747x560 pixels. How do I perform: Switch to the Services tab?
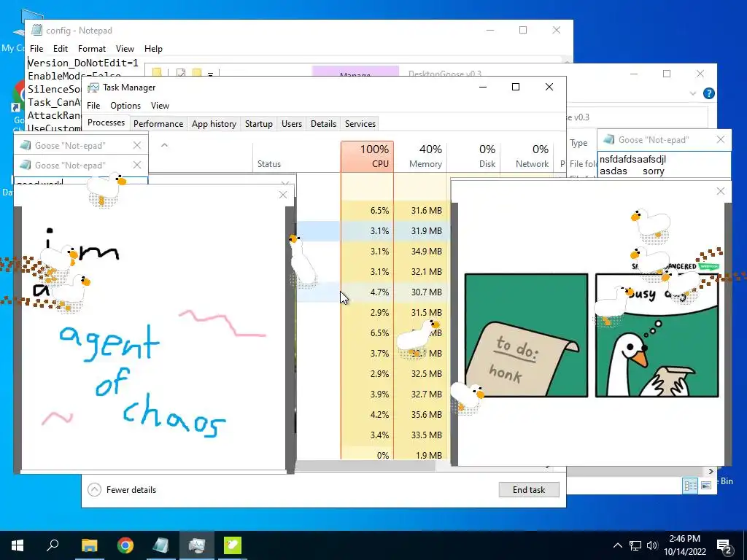[360, 124]
